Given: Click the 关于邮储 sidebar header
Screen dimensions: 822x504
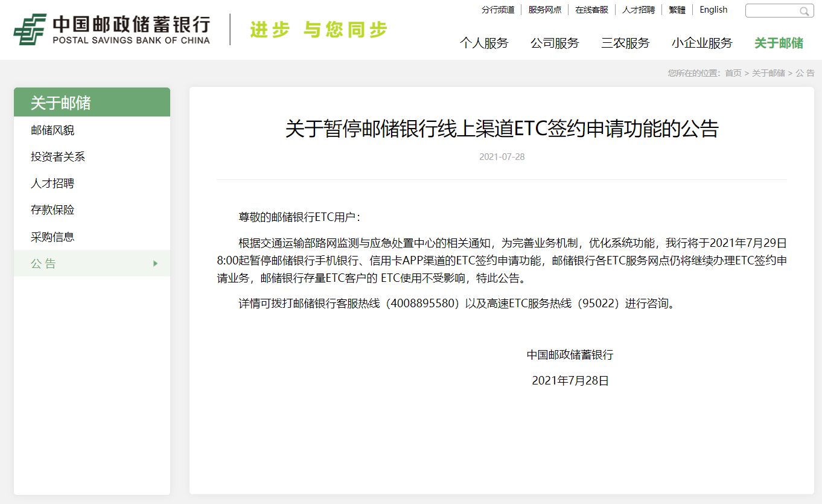Looking at the screenshot, I should tap(92, 102).
